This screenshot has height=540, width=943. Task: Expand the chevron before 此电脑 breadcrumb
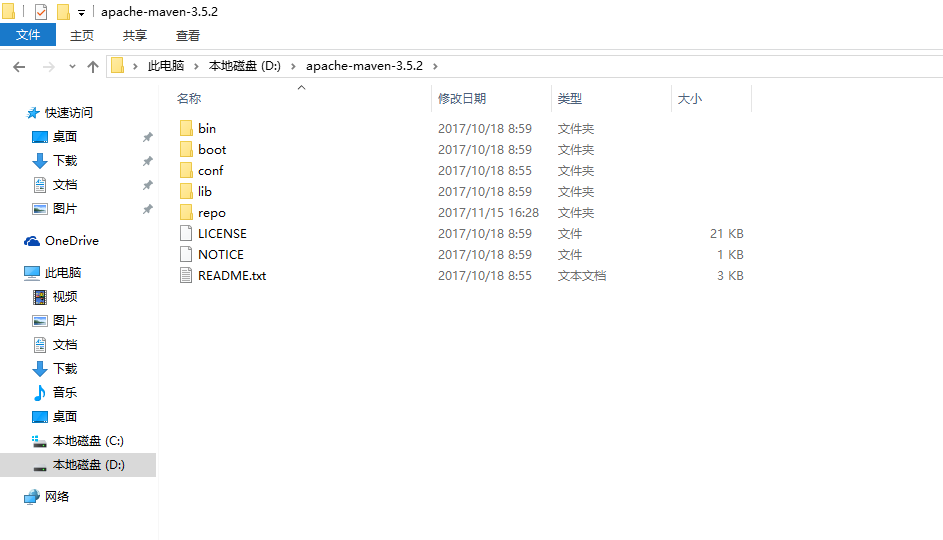pyautogui.click(x=135, y=66)
